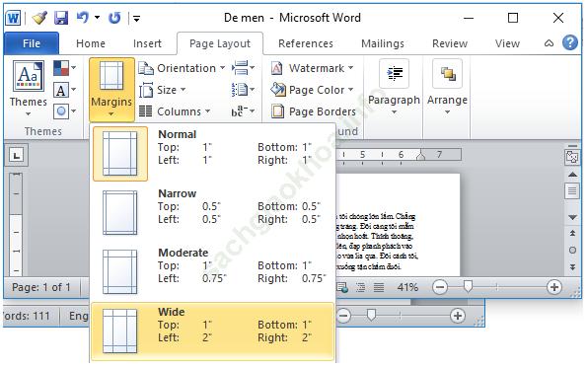The height and width of the screenshot is (368, 588).
Task: Switch to the References tab
Action: 306,43
